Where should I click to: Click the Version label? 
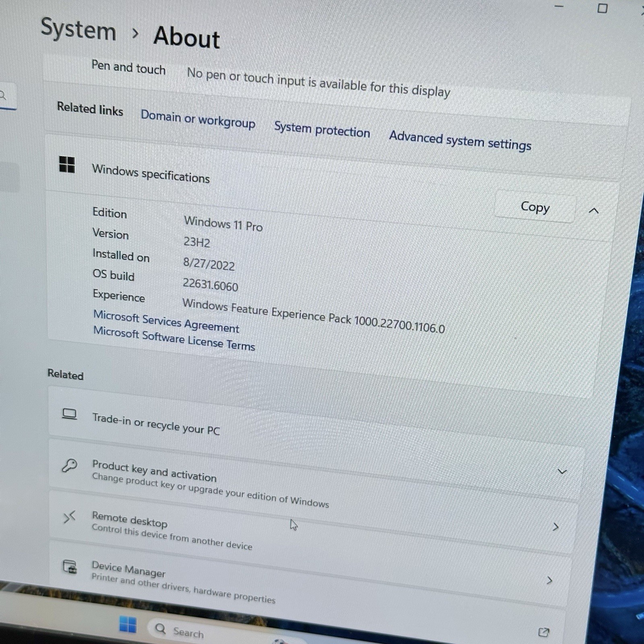[x=111, y=233]
